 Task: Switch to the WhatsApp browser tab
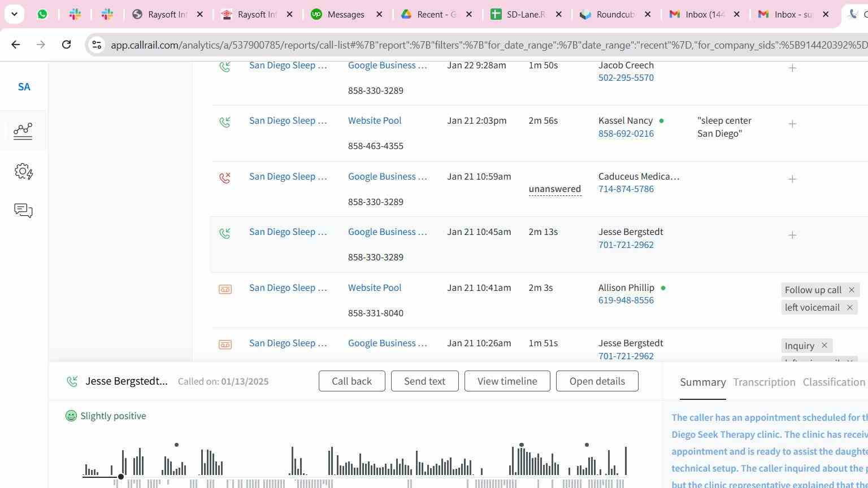click(x=42, y=14)
